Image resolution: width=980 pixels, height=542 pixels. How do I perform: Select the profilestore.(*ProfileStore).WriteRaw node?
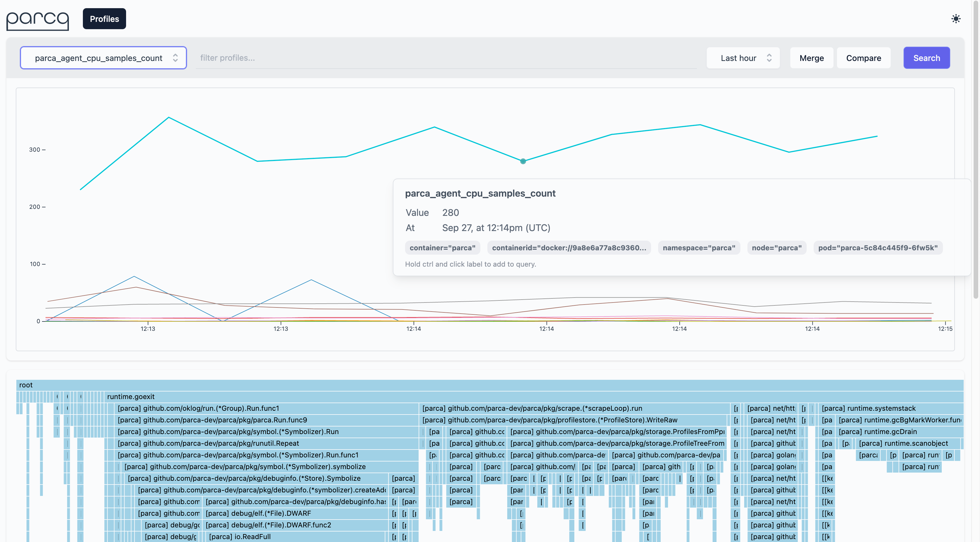tap(573, 420)
